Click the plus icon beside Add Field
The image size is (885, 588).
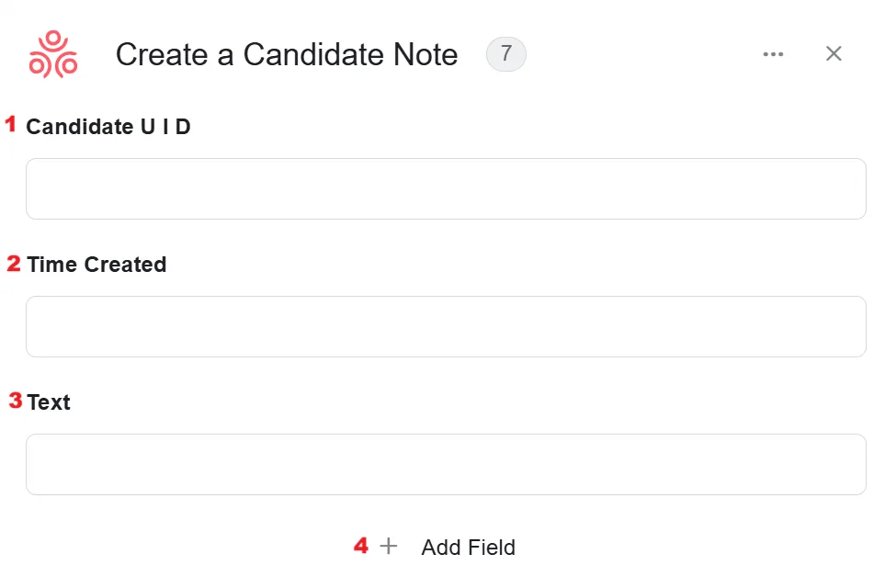(x=389, y=546)
